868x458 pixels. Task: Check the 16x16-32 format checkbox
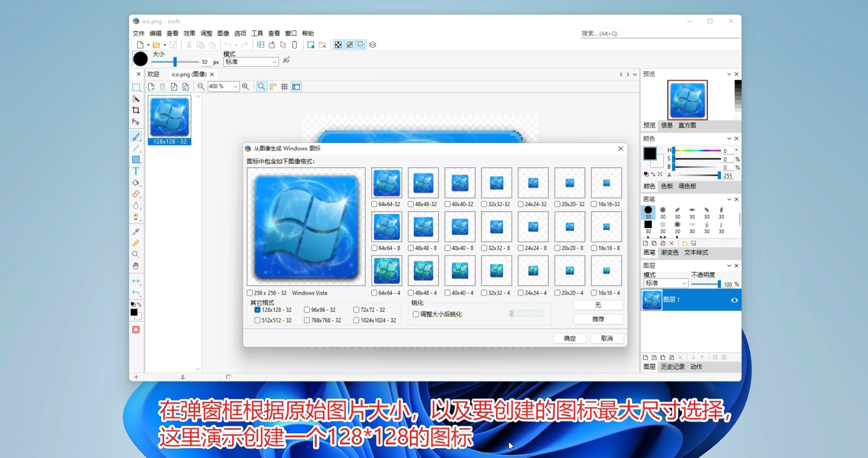[594, 204]
